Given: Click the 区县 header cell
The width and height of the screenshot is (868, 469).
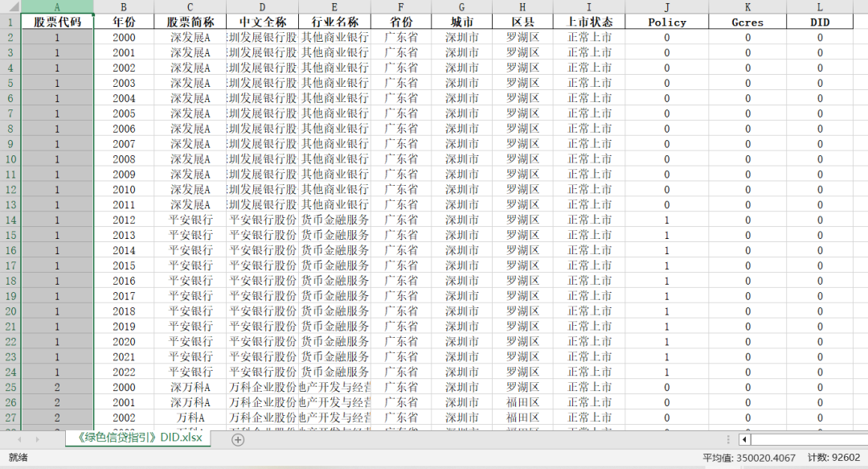Looking at the screenshot, I should click(522, 23).
